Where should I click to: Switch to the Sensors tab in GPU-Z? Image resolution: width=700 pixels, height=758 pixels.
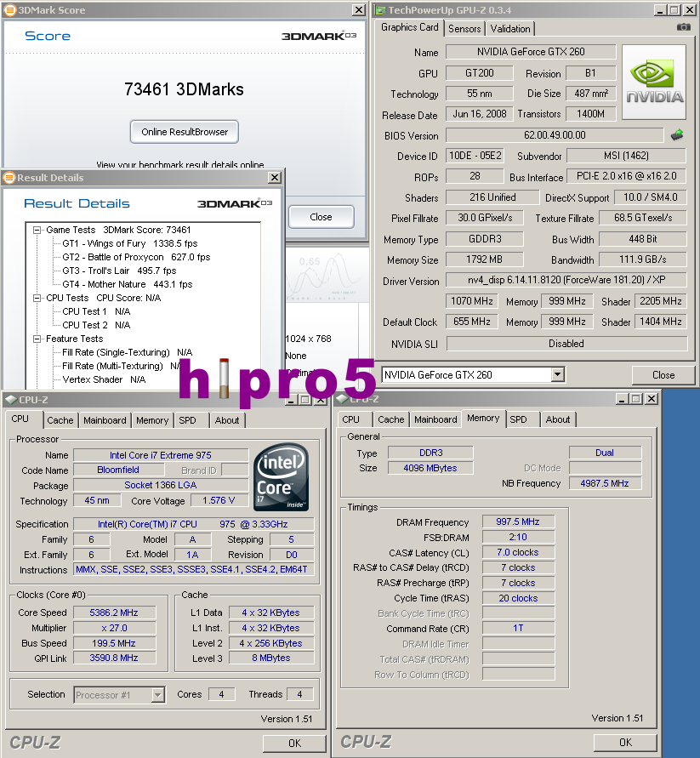(x=464, y=29)
